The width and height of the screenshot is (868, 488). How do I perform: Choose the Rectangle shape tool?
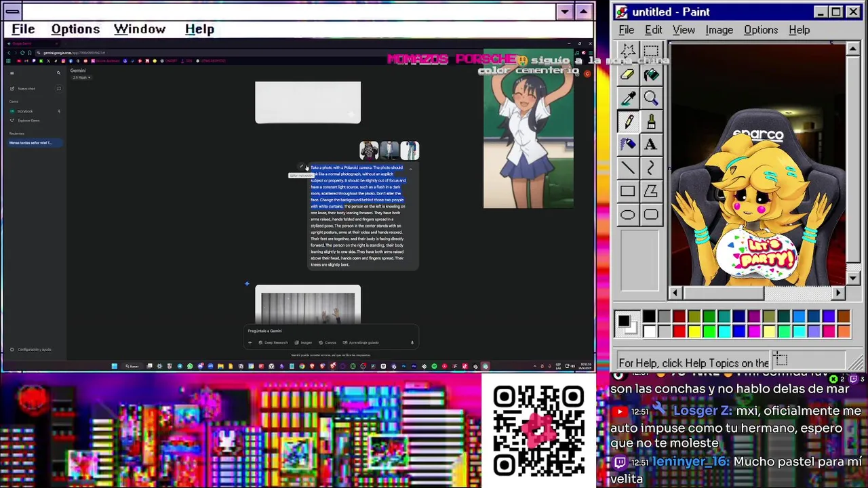pyautogui.click(x=628, y=192)
